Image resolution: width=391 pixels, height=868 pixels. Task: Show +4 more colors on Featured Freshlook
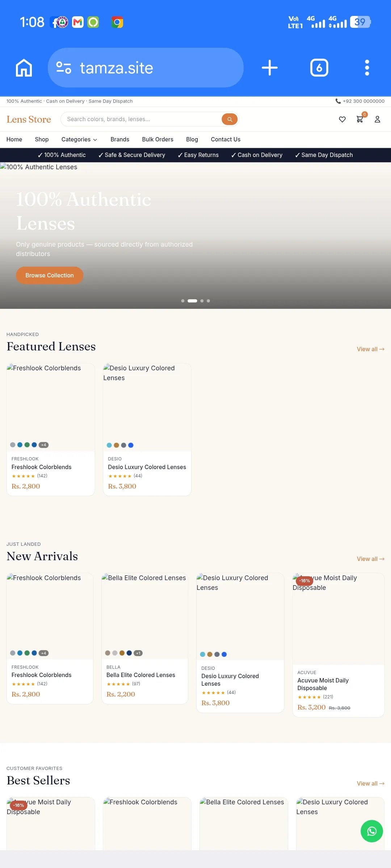click(x=43, y=445)
